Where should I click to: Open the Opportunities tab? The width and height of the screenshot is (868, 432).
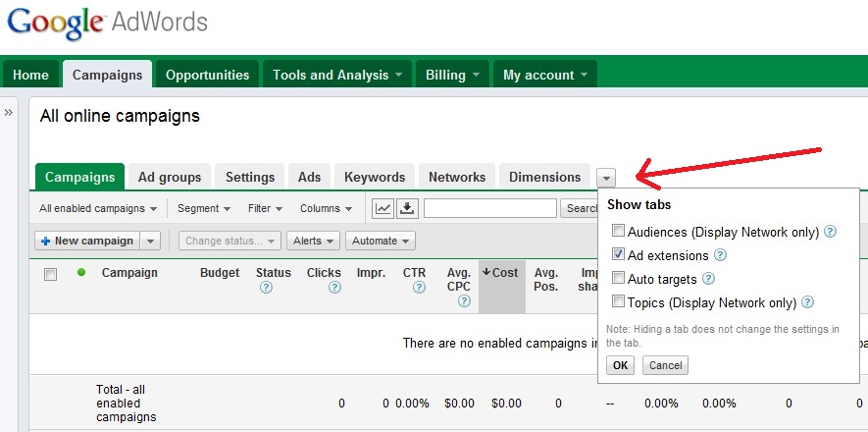point(207,75)
